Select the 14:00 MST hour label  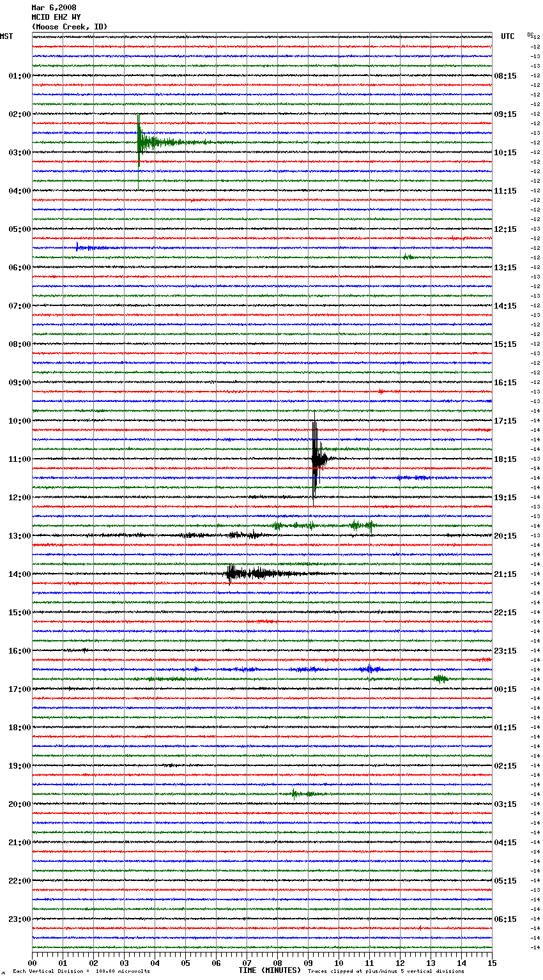point(20,574)
